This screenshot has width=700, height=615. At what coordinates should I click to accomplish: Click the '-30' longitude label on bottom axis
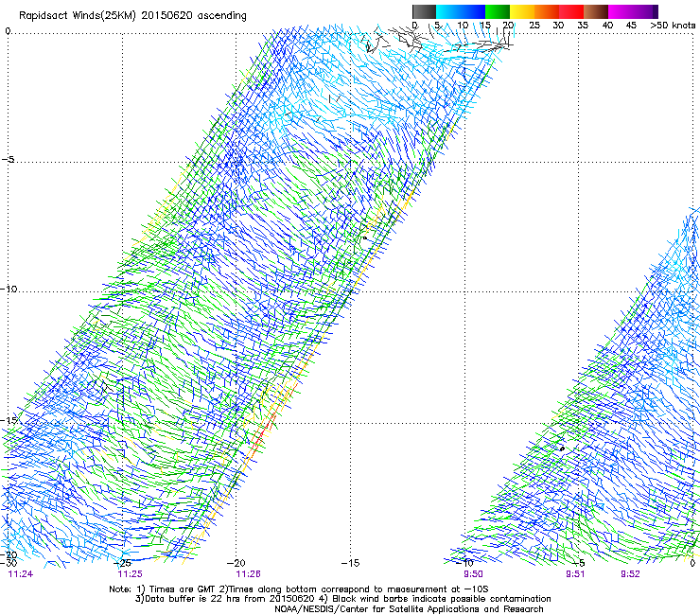(9, 563)
